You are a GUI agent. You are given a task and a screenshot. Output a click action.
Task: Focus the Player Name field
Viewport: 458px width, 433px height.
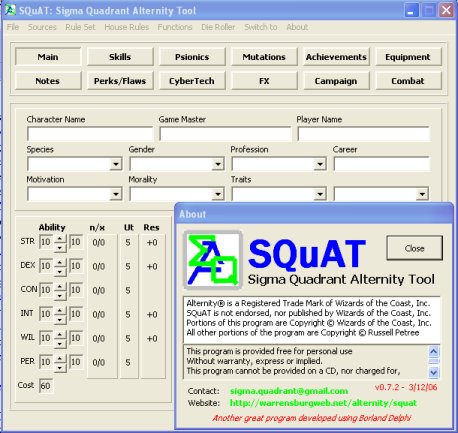[363, 134]
